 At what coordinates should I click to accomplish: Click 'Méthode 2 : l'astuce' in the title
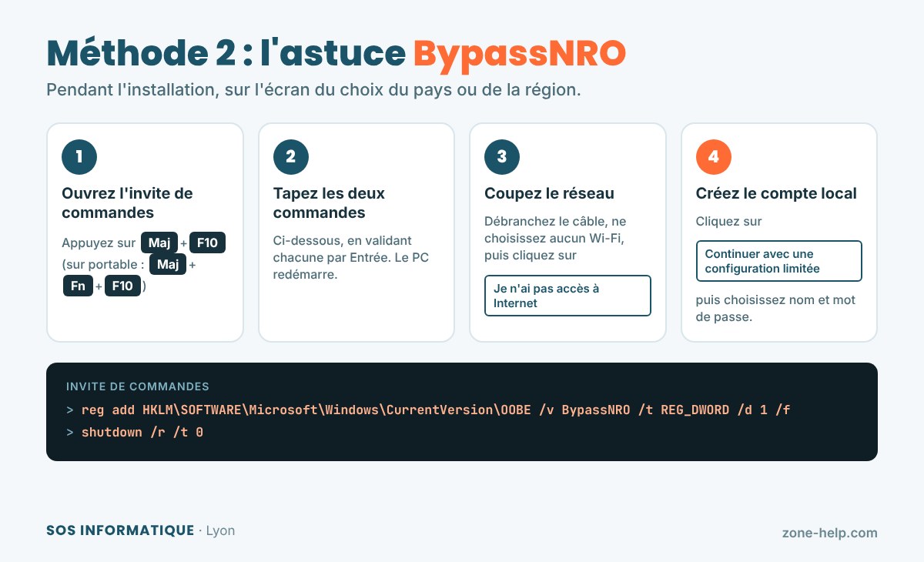[x=226, y=53]
